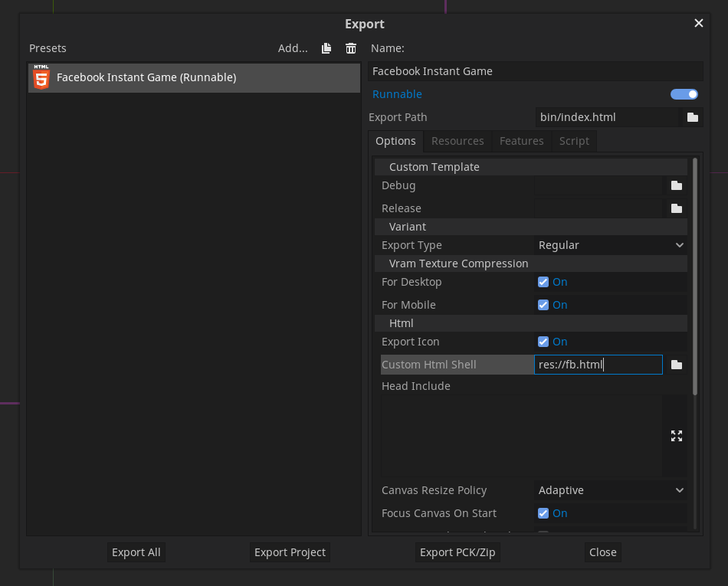Viewport: 728px width, 586px height.
Task: Click the Export Path text field
Action: click(x=607, y=117)
